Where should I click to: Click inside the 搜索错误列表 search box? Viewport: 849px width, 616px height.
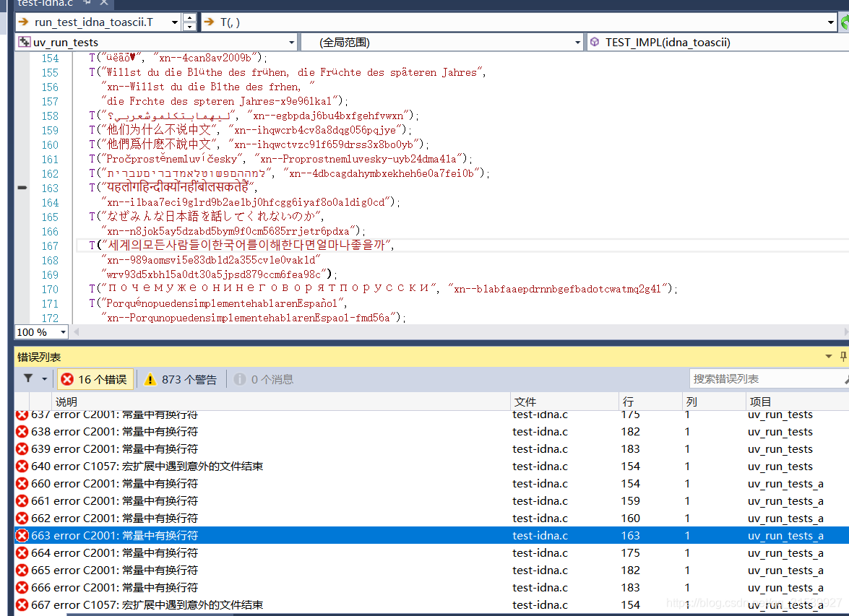pyautogui.click(x=759, y=378)
